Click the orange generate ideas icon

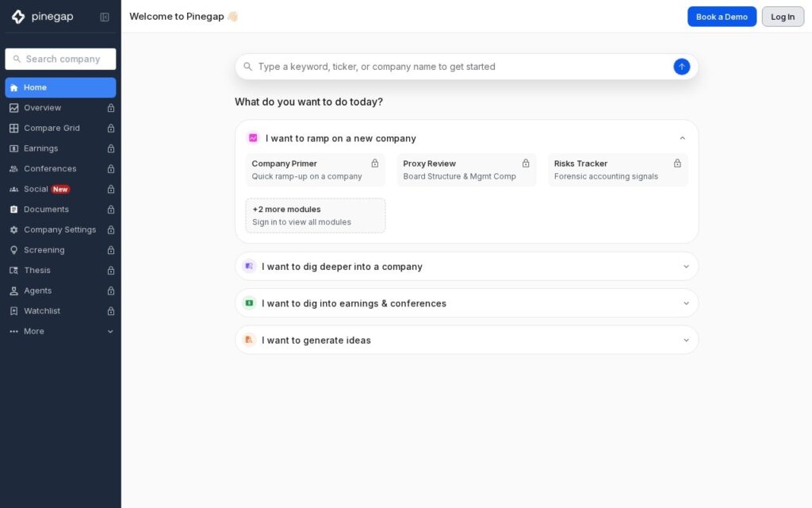[249, 340]
